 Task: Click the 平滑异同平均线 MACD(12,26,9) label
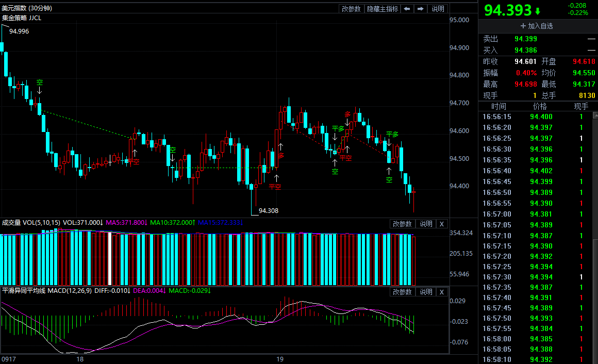click(x=47, y=291)
